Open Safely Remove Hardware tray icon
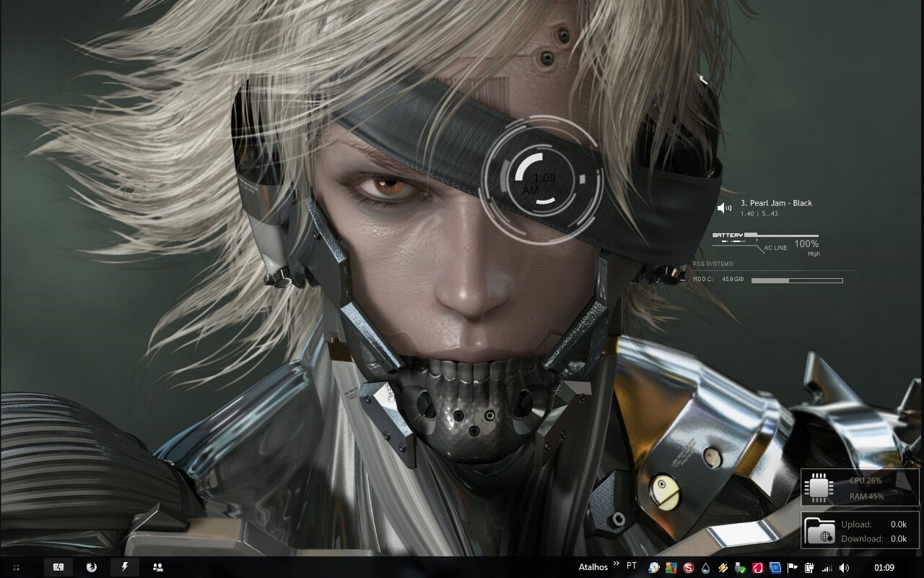This screenshot has width=924, height=578. (x=740, y=568)
